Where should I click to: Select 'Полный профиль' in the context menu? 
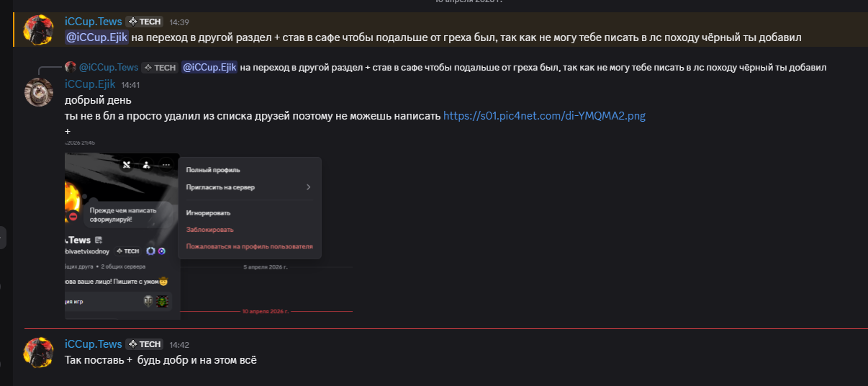click(x=213, y=170)
